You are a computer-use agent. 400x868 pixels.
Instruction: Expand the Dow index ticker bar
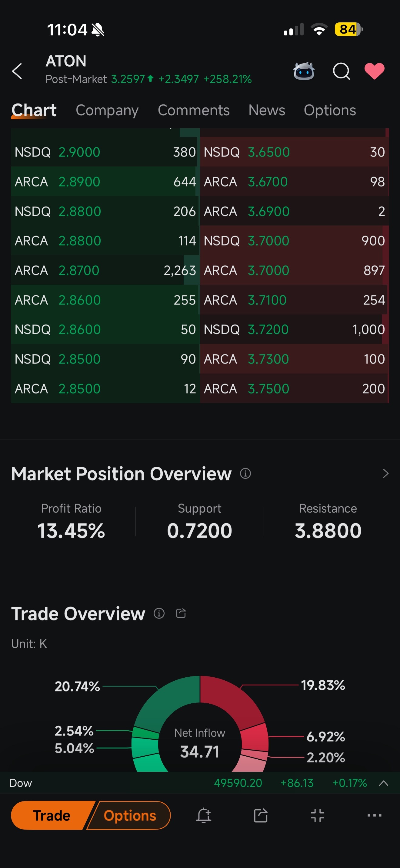click(x=383, y=783)
